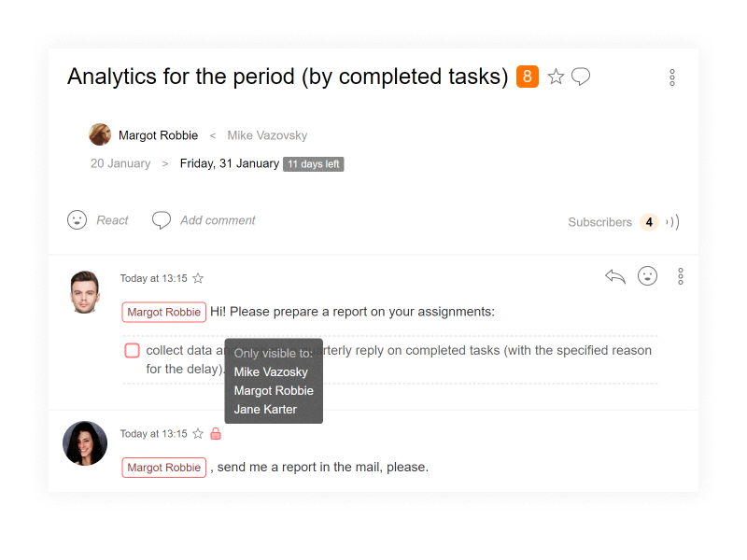Open the Friday, 31 January deadline
The height and width of the screenshot is (560, 747).
(229, 163)
